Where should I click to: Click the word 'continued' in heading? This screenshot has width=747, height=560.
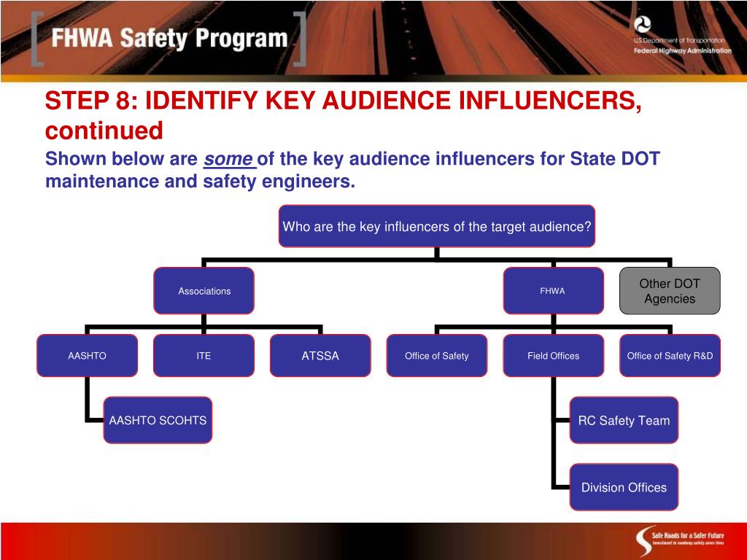104,131
